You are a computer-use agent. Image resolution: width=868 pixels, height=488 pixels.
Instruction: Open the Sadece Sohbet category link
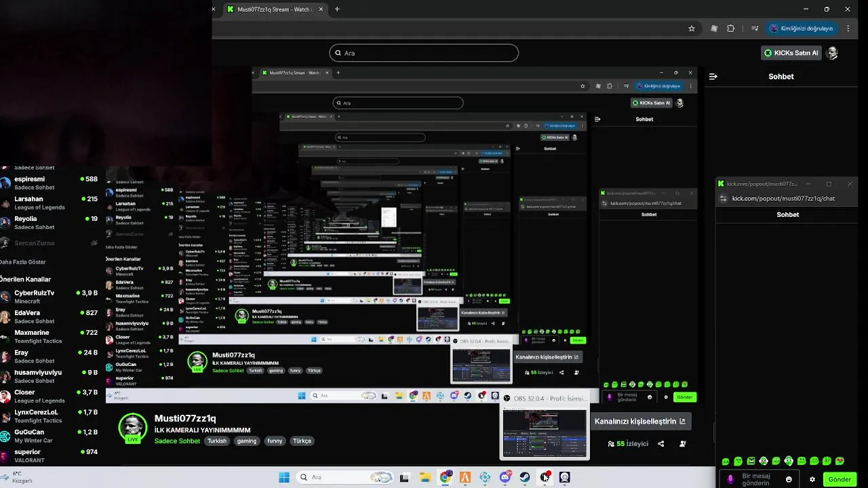pos(177,441)
